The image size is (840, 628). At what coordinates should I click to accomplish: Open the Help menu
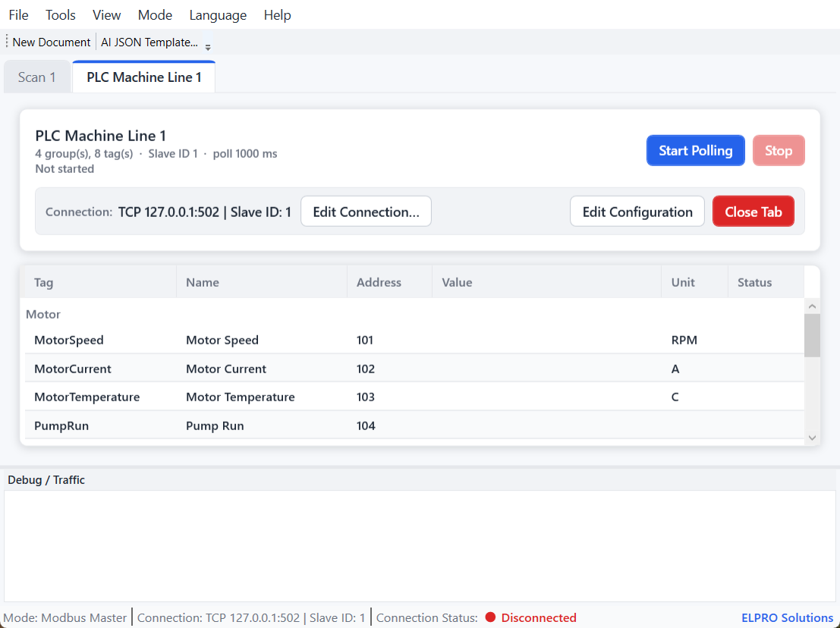click(x=277, y=15)
